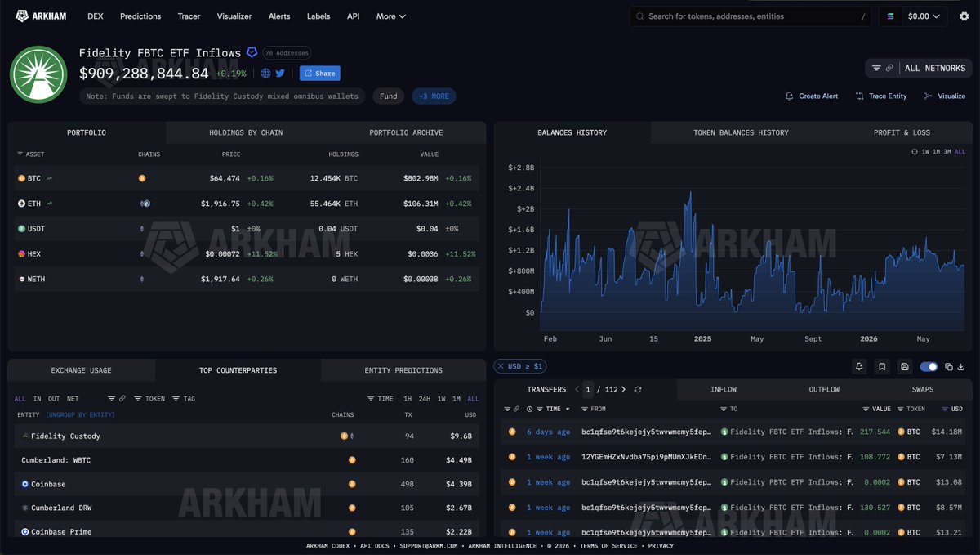Screen dimensions: 980x555
Task: Switch to ENTITY PREDICTIONS tab
Action: click(x=403, y=370)
